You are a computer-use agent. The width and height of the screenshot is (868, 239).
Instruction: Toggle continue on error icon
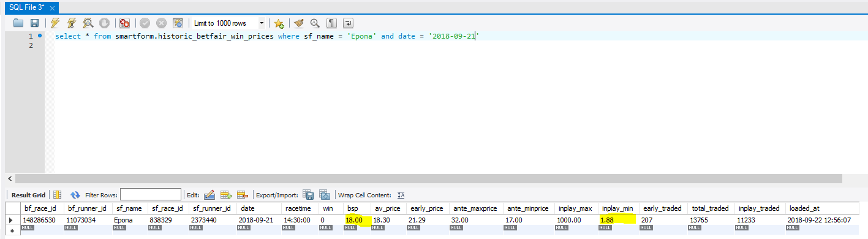point(124,23)
